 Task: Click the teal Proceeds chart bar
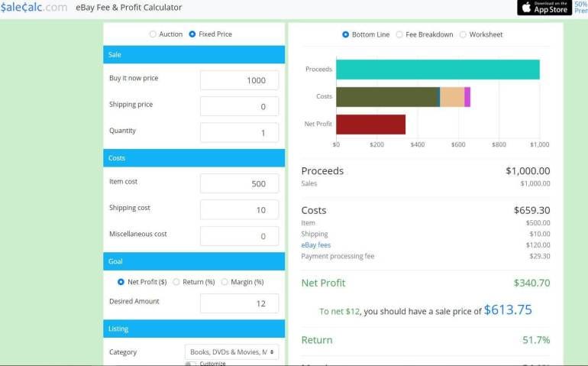point(438,70)
